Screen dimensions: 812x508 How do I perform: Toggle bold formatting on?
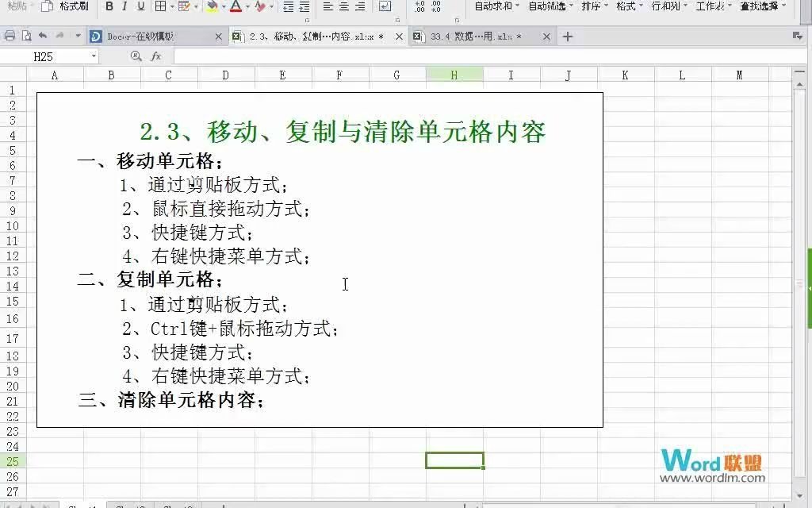(x=108, y=7)
